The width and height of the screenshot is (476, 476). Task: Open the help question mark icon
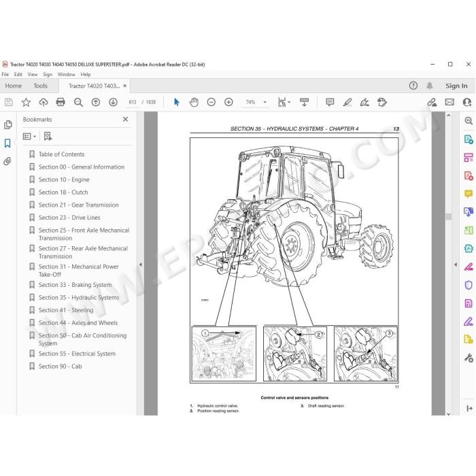pyautogui.click(x=413, y=86)
